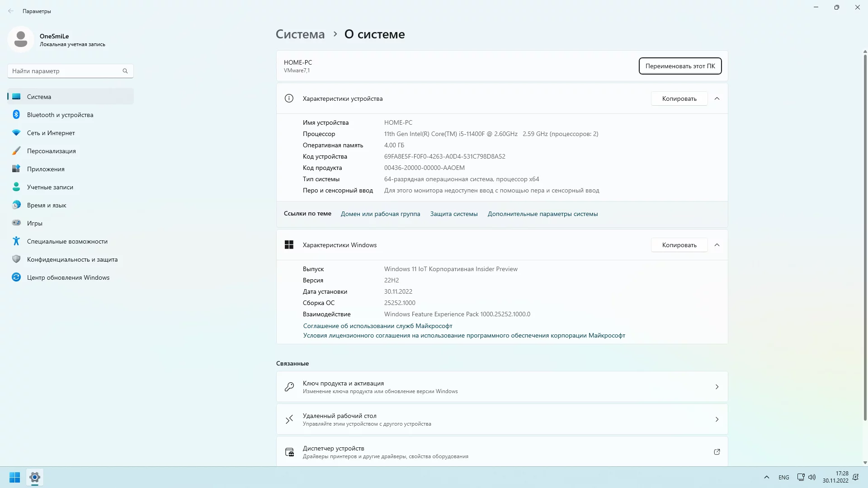Select Учетные записи in sidebar menu
This screenshot has height=488, width=868.
coord(50,187)
